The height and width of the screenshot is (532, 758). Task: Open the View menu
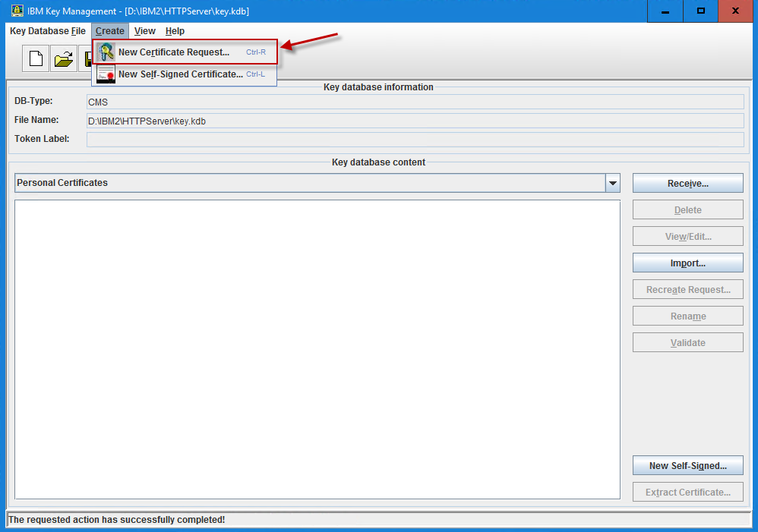click(x=144, y=31)
